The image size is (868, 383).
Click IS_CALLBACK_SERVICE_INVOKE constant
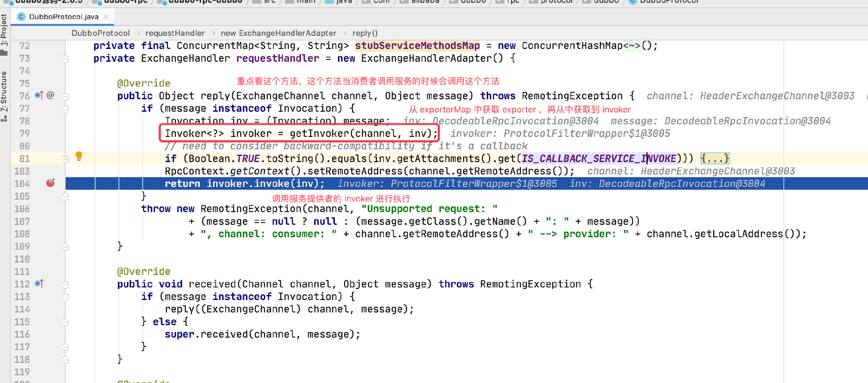click(599, 159)
